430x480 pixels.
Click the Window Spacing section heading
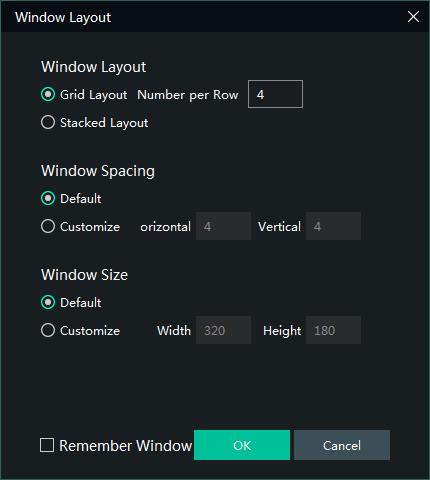tap(98, 171)
